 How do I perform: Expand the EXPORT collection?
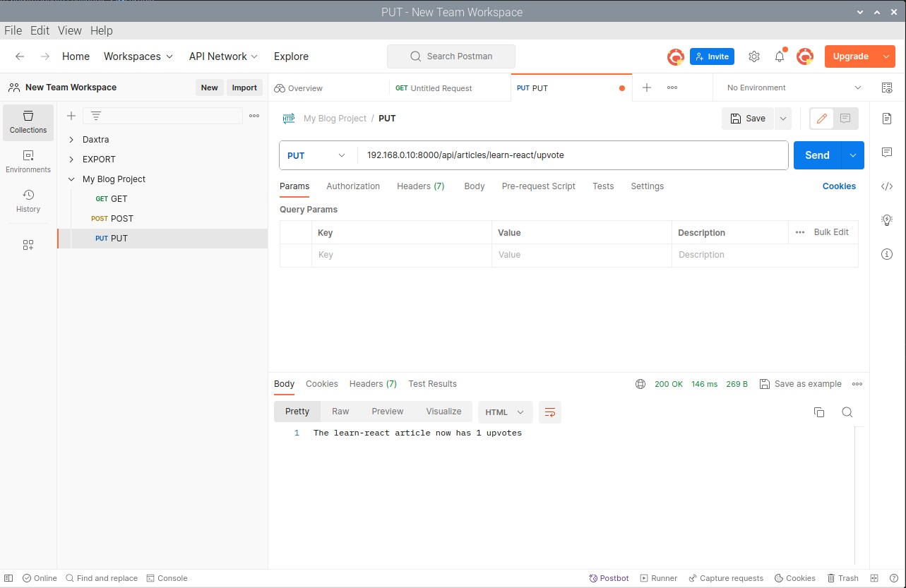coord(71,160)
